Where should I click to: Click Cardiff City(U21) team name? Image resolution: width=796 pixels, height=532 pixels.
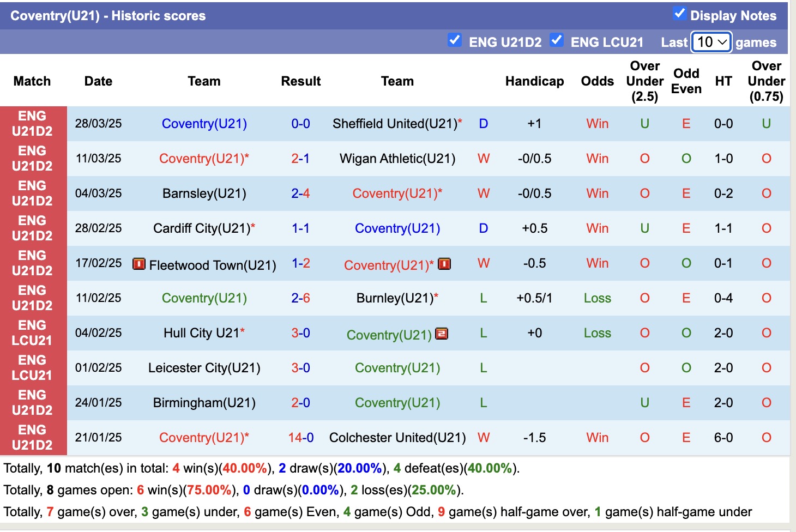pyautogui.click(x=202, y=228)
